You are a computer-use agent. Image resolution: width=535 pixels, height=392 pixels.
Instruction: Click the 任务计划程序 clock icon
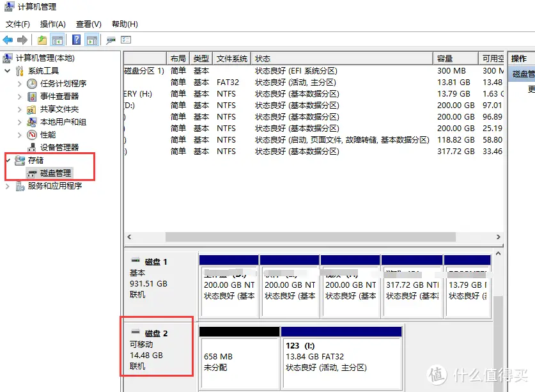(31, 83)
